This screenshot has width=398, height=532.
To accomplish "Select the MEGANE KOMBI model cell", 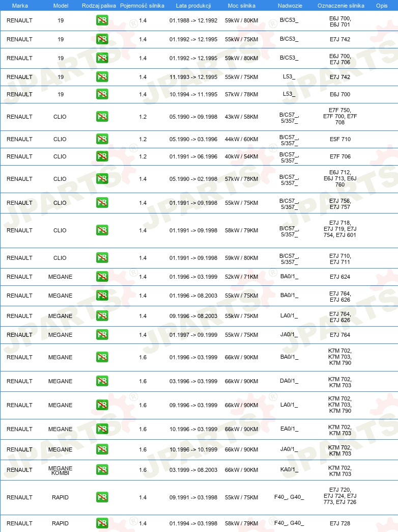I will coord(61,470).
